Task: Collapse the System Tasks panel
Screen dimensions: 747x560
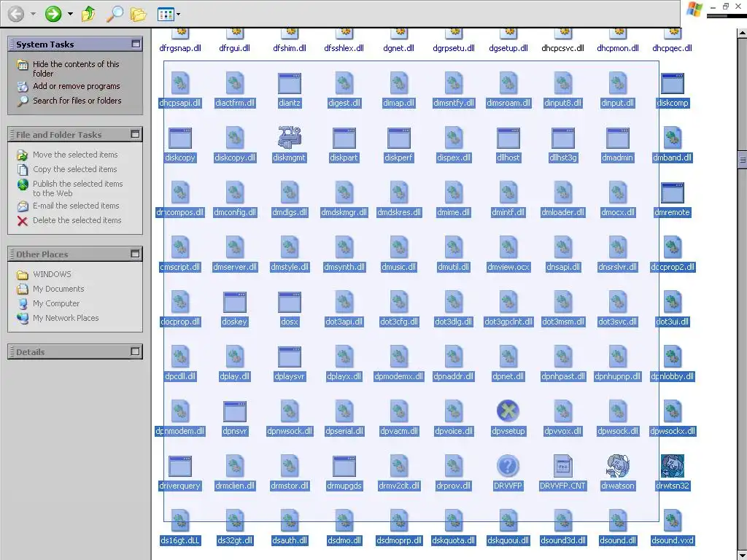Action: pos(136,44)
